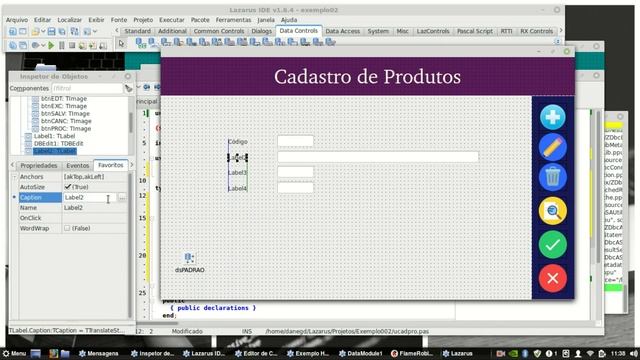Open the Executar menu

click(171, 20)
